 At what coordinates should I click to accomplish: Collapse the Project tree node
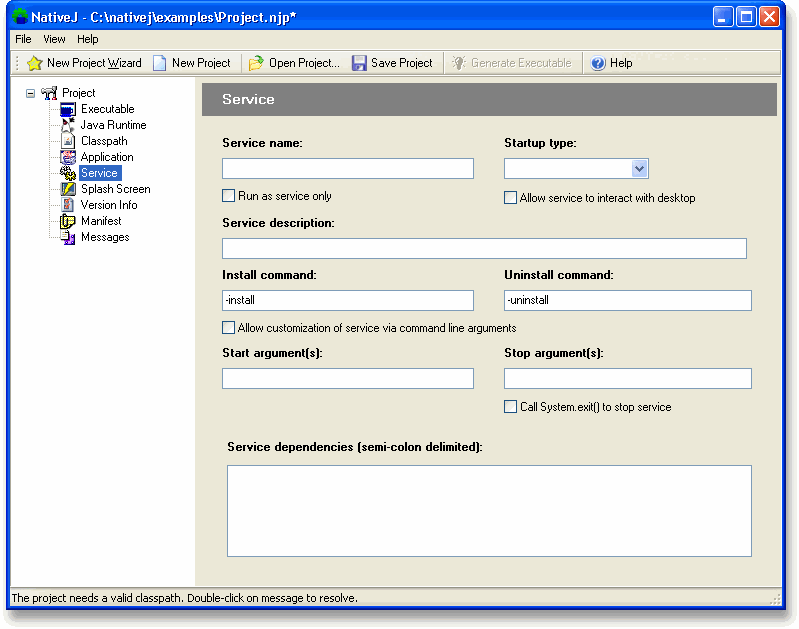point(30,93)
